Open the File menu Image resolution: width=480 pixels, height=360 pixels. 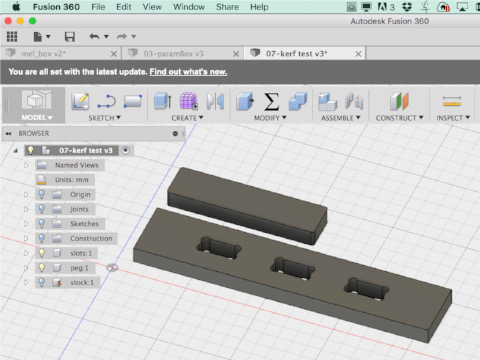point(98,7)
